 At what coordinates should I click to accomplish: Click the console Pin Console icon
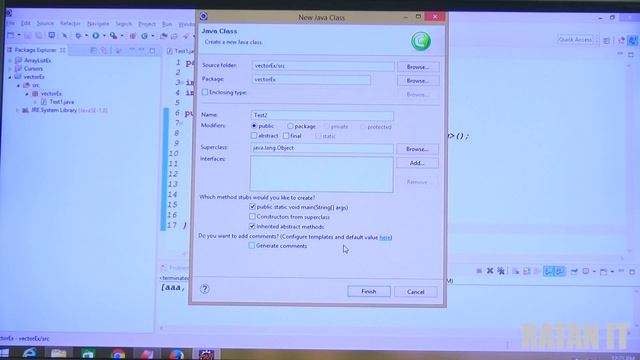(574, 271)
